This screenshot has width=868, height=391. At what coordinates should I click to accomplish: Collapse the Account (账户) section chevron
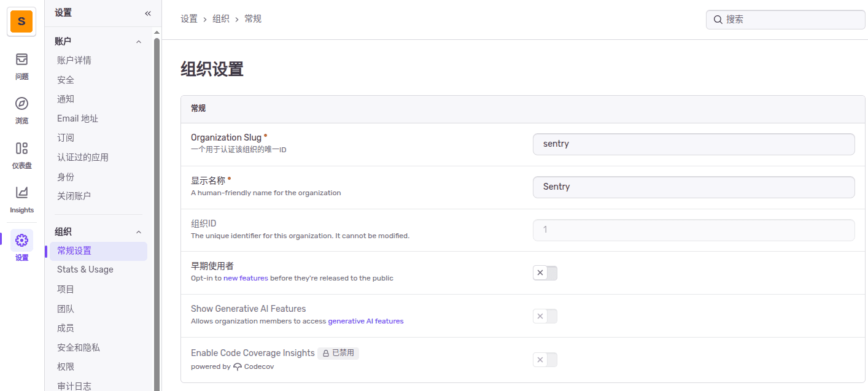click(x=139, y=42)
